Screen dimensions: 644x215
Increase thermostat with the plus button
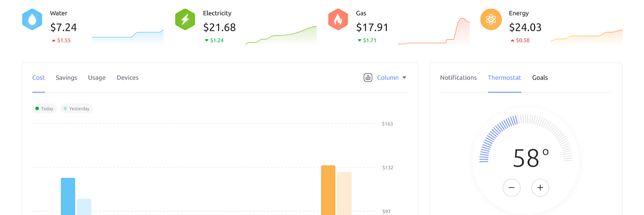[540, 187]
